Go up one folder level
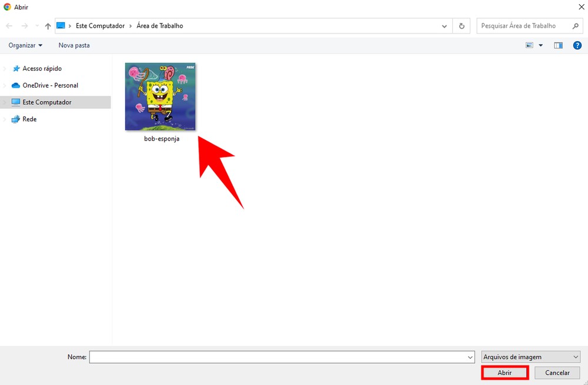Screen dimensions: 588x385 (48, 26)
